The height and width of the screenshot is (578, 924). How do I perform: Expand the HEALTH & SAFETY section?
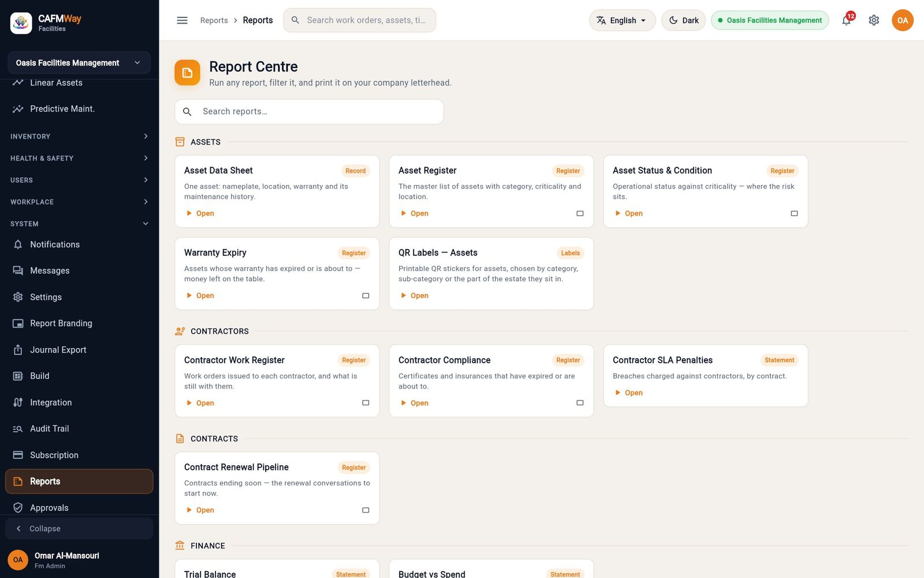[x=79, y=158]
